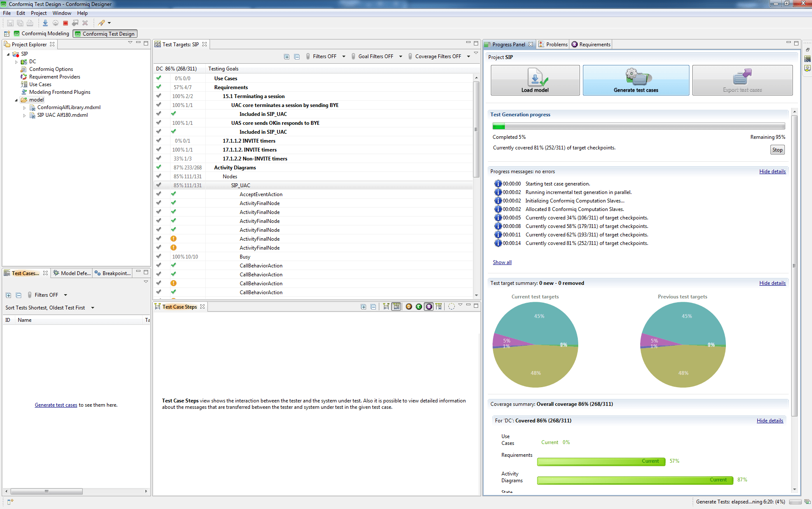Click the Activity Diagrams 87% coverage bar
The height and width of the screenshot is (509, 812).
tap(635, 480)
